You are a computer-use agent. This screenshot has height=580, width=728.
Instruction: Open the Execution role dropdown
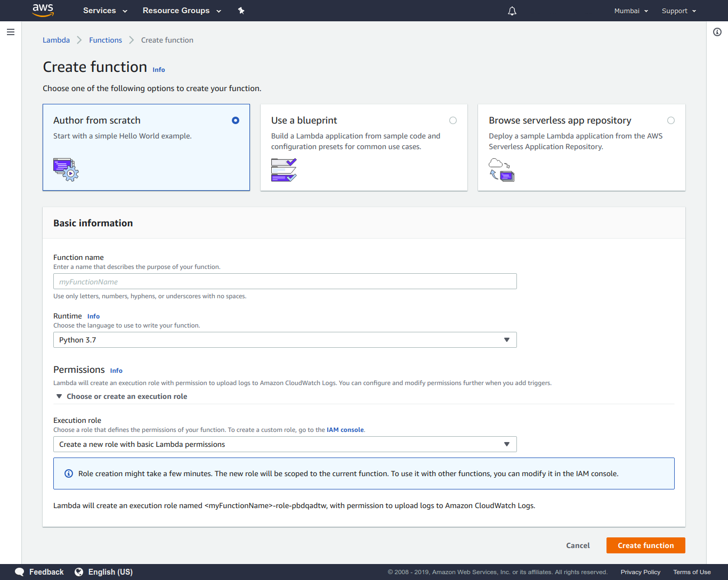point(285,444)
